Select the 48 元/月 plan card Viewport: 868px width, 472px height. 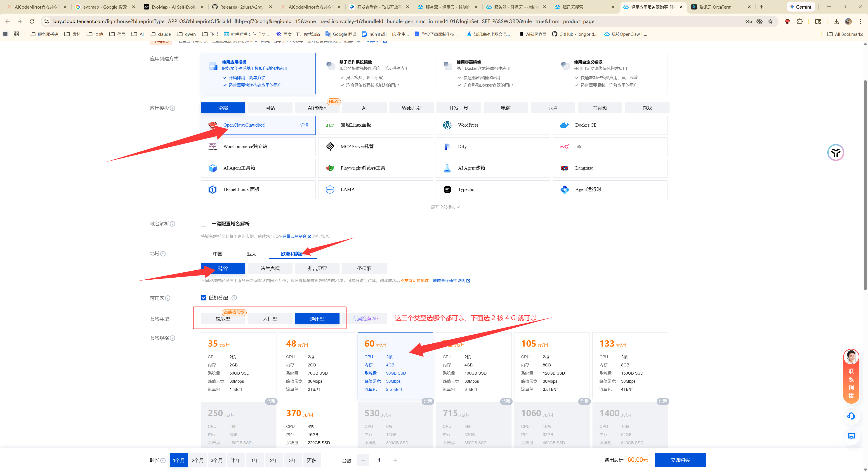tap(317, 366)
